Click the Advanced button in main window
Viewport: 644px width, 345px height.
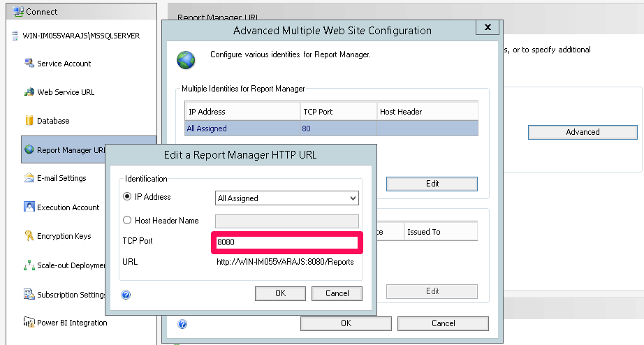583,132
